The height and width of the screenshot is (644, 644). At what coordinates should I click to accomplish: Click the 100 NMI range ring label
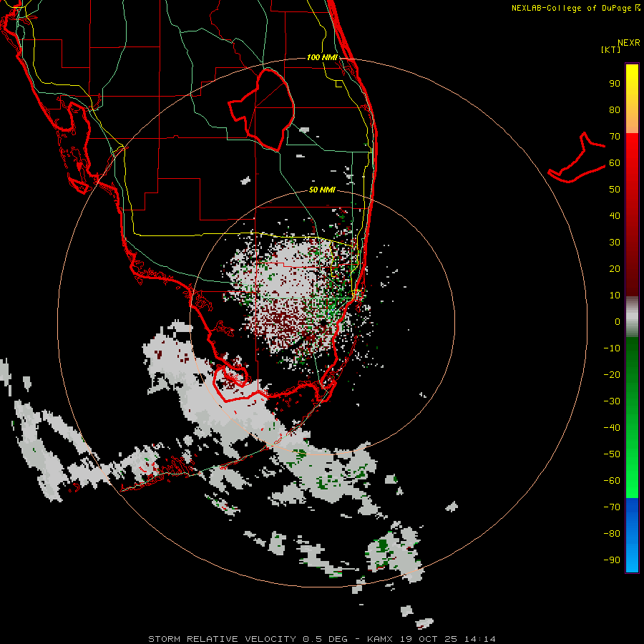click(322, 57)
